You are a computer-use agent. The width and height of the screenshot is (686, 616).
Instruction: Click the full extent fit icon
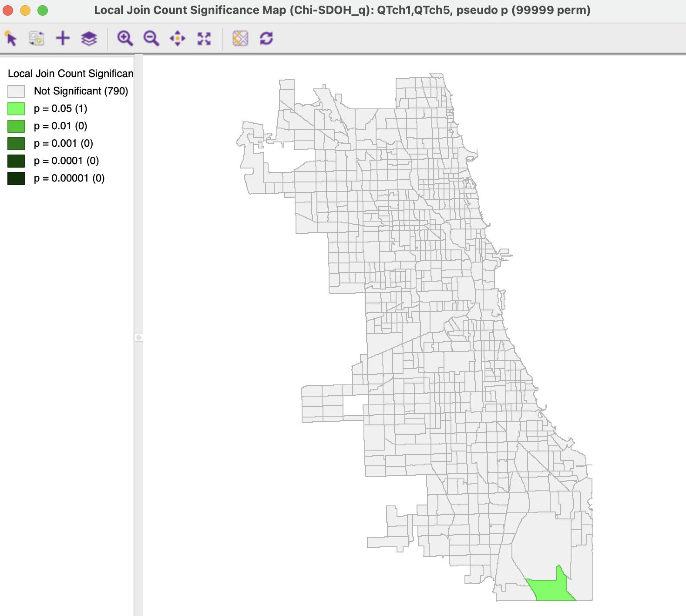click(x=204, y=38)
